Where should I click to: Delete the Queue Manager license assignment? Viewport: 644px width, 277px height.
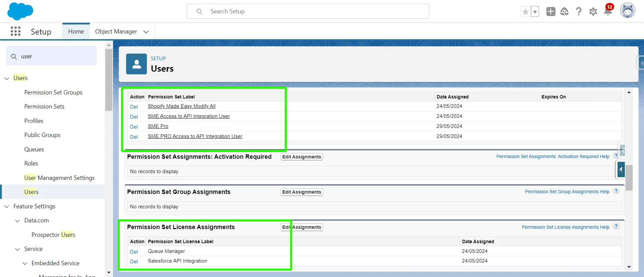(134, 252)
